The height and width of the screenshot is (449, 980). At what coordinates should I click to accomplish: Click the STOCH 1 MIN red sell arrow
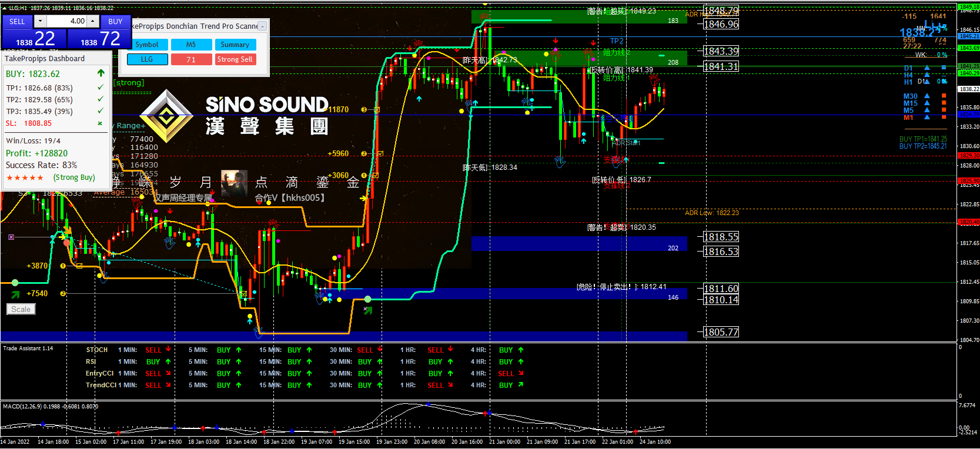click(x=168, y=349)
